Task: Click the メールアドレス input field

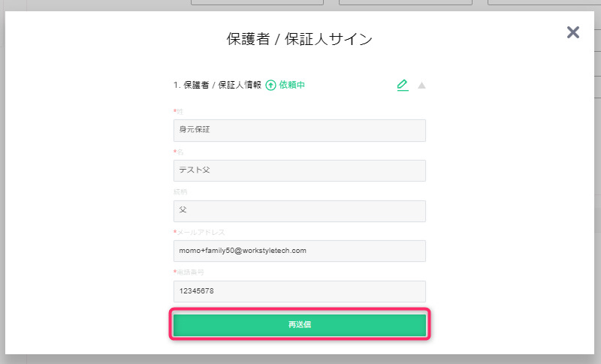Action: 299,251
